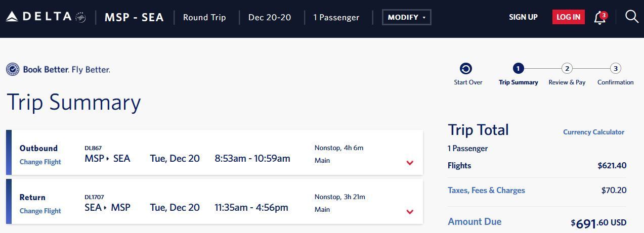
Task: Click the Book Better badge icon
Action: click(x=13, y=69)
